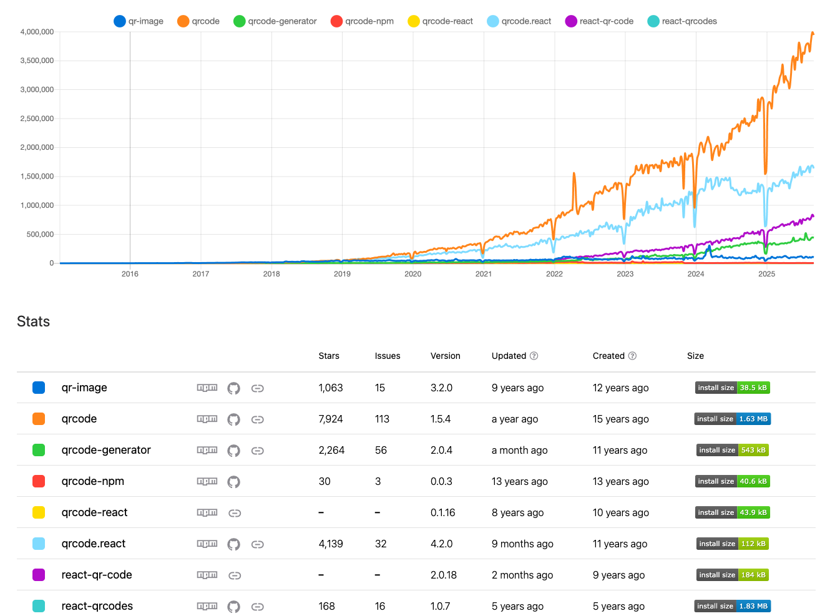Open the qrcode-npm package link in Stats
The height and width of the screenshot is (616, 840).
[x=93, y=481]
